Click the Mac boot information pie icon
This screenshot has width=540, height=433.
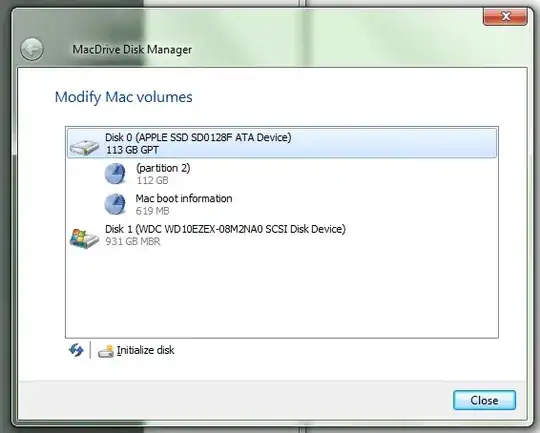pyautogui.click(x=115, y=204)
